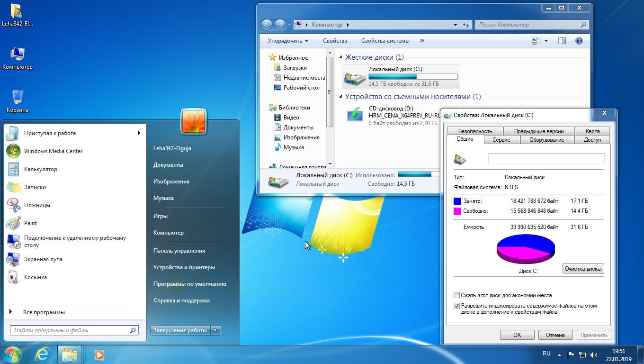Open view options dropdown arrow

(546, 41)
